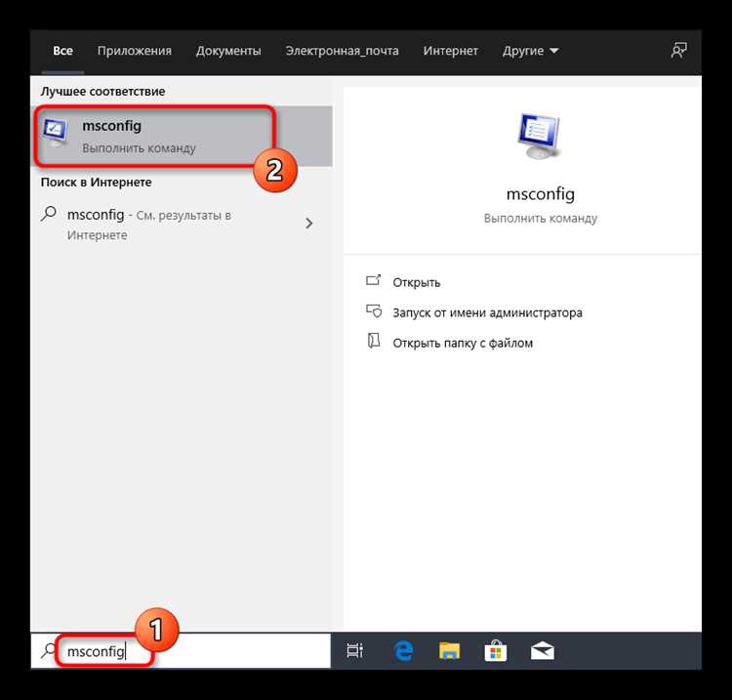
Task: Open Mail app from the taskbar
Action: 542,650
